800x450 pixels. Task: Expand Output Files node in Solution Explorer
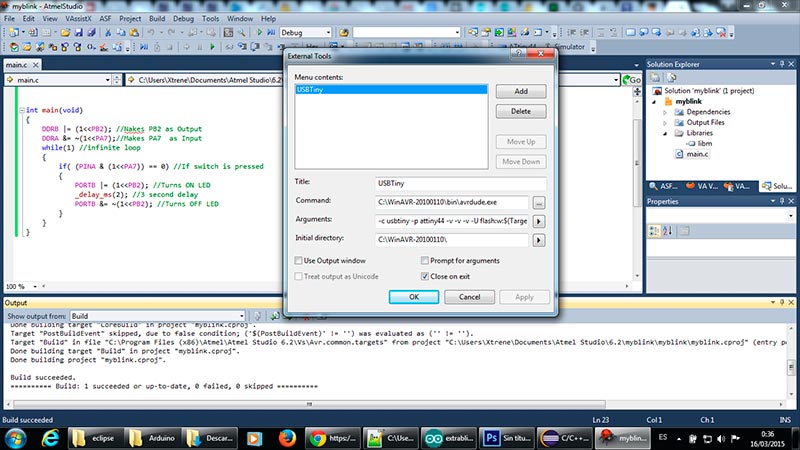coord(665,123)
